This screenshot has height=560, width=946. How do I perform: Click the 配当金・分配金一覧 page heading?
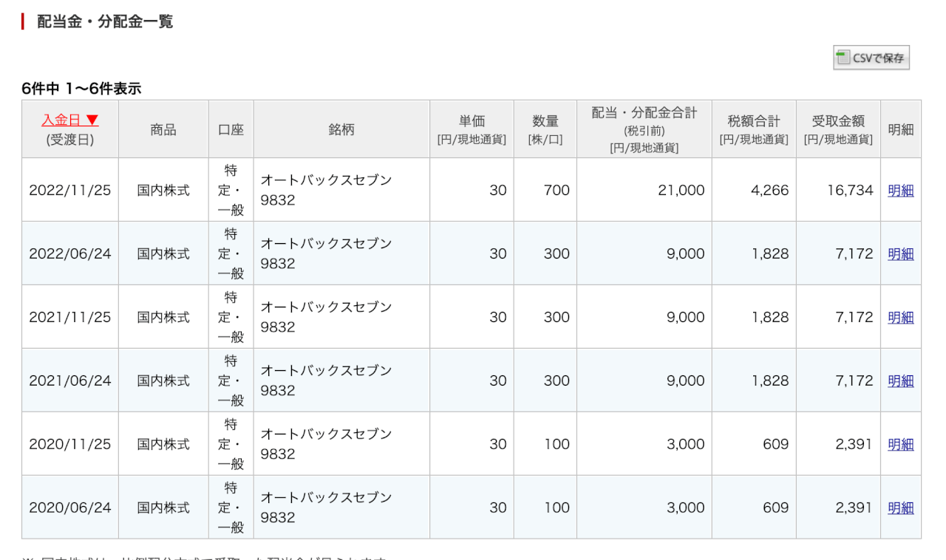click(105, 21)
